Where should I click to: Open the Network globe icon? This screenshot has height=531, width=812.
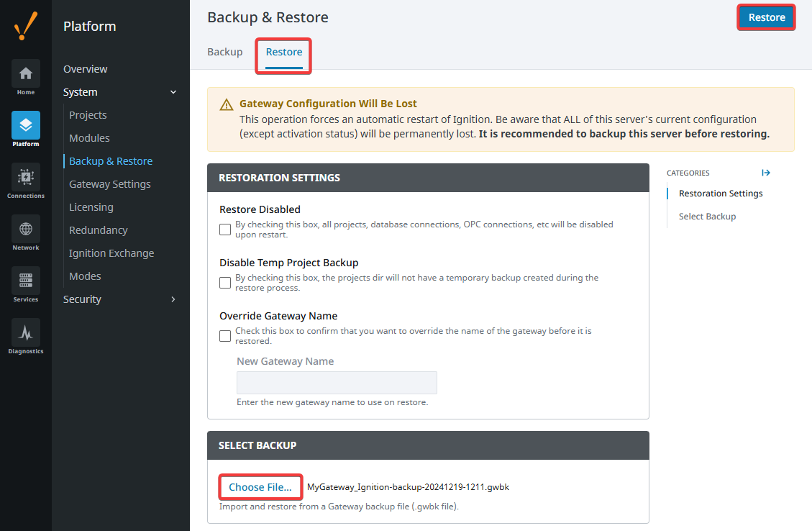[x=25, y=229]
